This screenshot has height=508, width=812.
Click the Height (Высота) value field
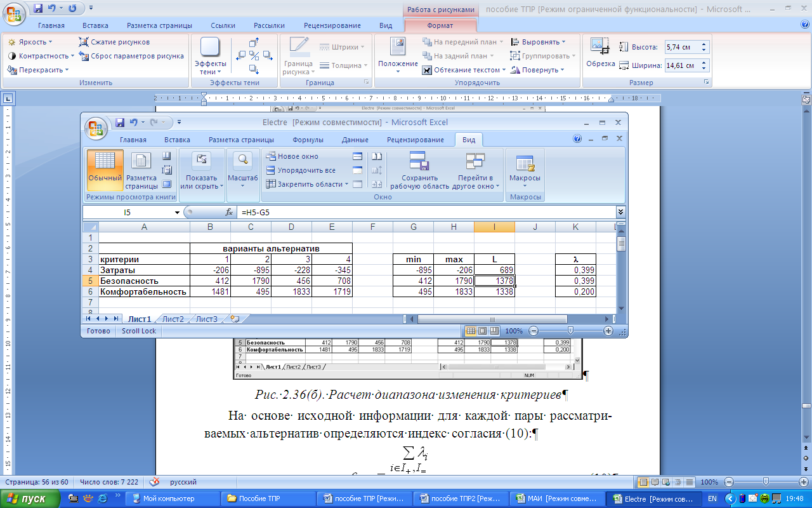(x=682, y=48)
